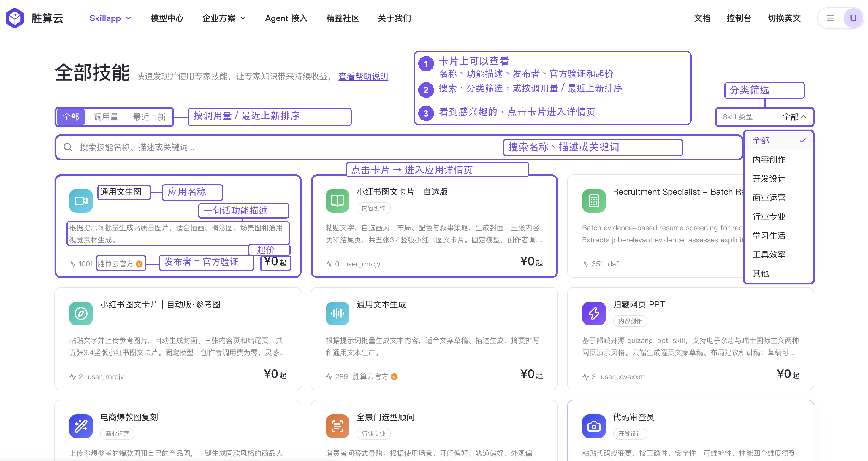Select 其他 category option

778,274
